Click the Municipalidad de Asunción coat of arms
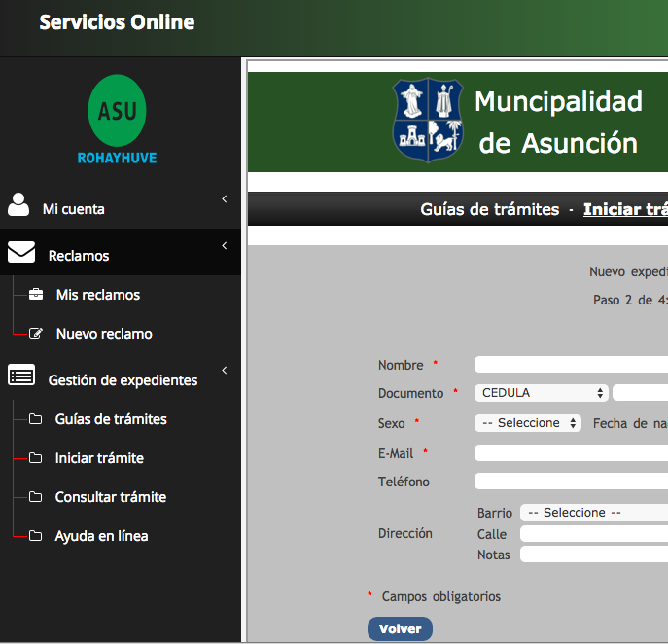The image size is (668, 644). tap(428, 120)
